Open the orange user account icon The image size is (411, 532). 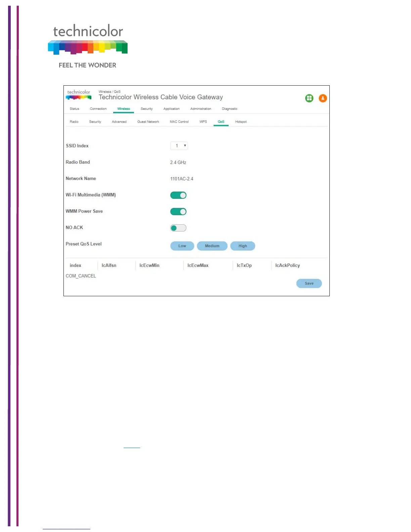click(323, 98)
